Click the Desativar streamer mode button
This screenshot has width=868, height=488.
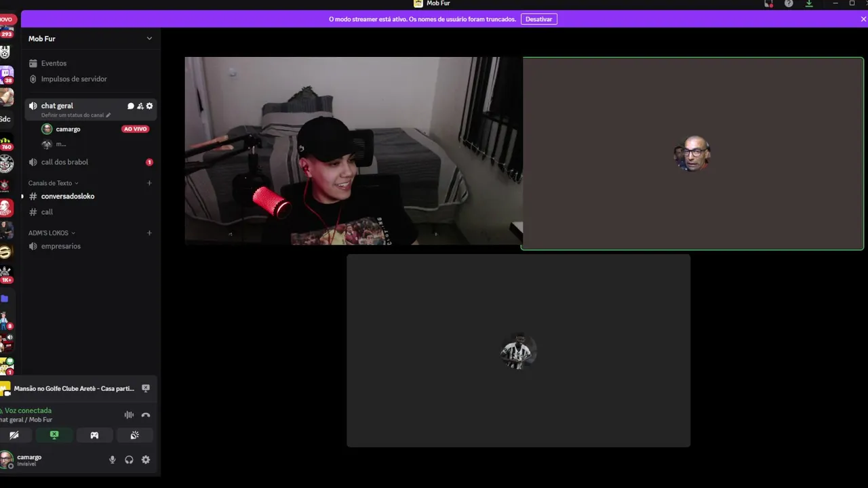[538, 19]
